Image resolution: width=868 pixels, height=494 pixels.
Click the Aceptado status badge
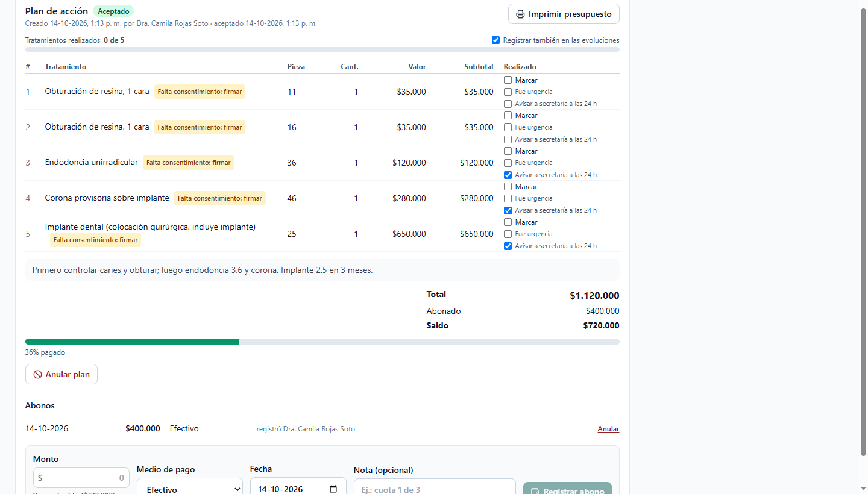(113, 11)
